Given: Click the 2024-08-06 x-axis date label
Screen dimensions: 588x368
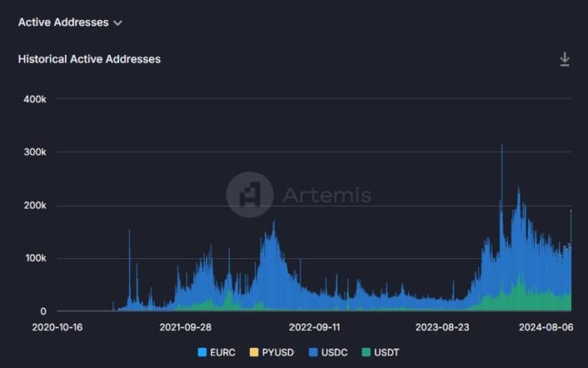Looking at the screenshot, I should [546, 327].
